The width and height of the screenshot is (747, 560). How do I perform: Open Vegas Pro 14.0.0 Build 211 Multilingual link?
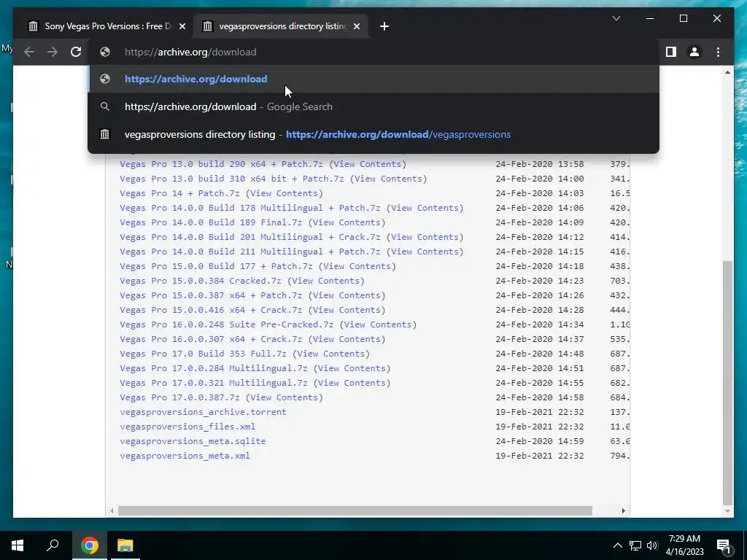pyautogui.click(x=250, y=252)
